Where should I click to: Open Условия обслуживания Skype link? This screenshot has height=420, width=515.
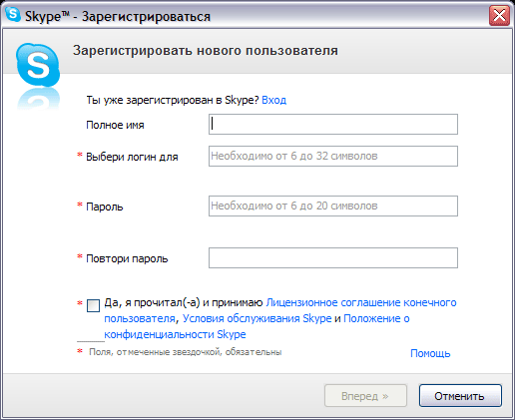click(x=257, y=318)
